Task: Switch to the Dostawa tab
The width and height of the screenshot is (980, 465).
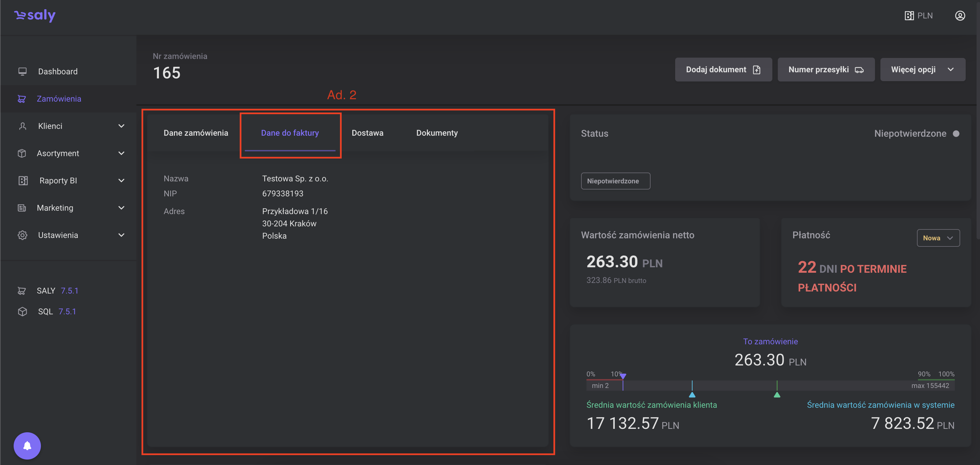Action: pyautogui.click(x=367, y=133)
